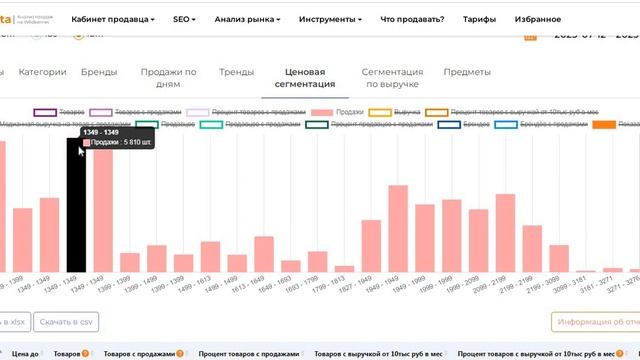
Task: Switch to the Предметы tab
Action: (x=467, y=72)
